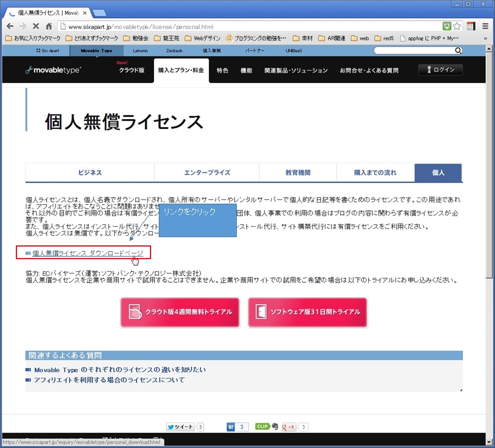The image size is (495, 448).
Task: Switch to the ビジネス tab
Action: tap(90, 172)
